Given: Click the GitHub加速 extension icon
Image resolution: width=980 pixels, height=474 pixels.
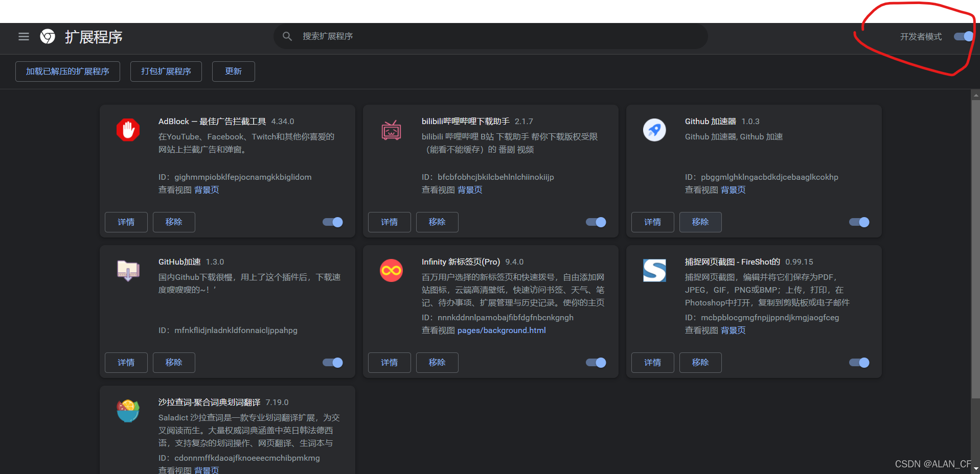Looking at the screenshot, I should [x=128, y=271].
